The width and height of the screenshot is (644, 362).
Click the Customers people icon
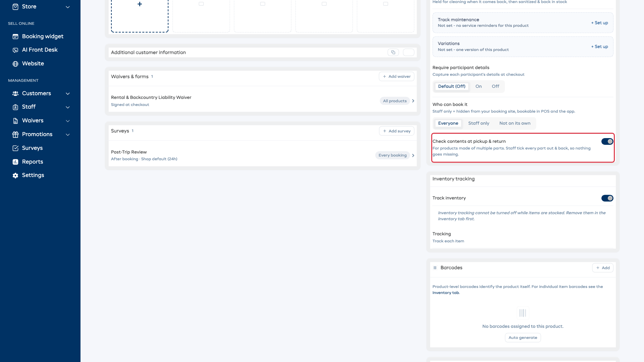15,94
